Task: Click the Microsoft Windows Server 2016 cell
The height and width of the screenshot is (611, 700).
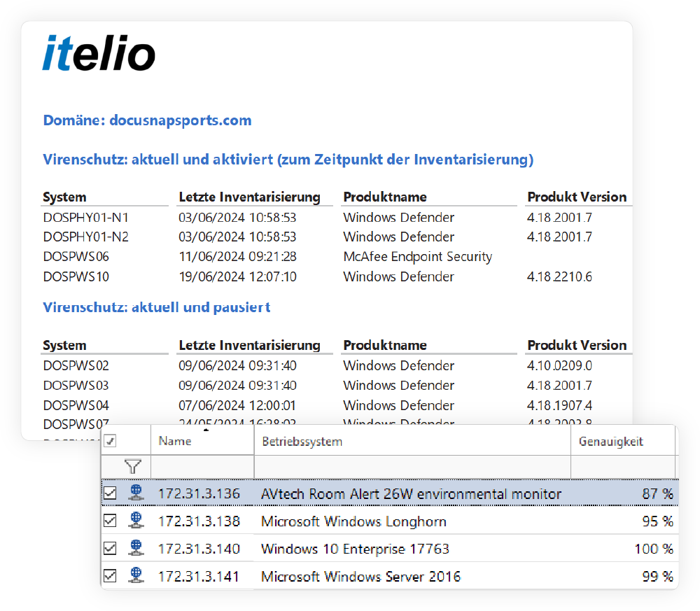Action: tap(360, 577)
